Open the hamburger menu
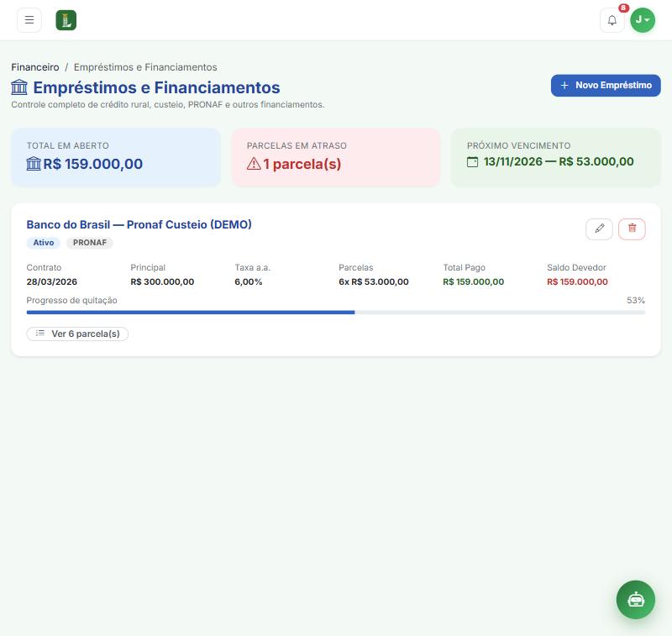The width and height of the screenshot is (672, 636). (x=29, y=20)
